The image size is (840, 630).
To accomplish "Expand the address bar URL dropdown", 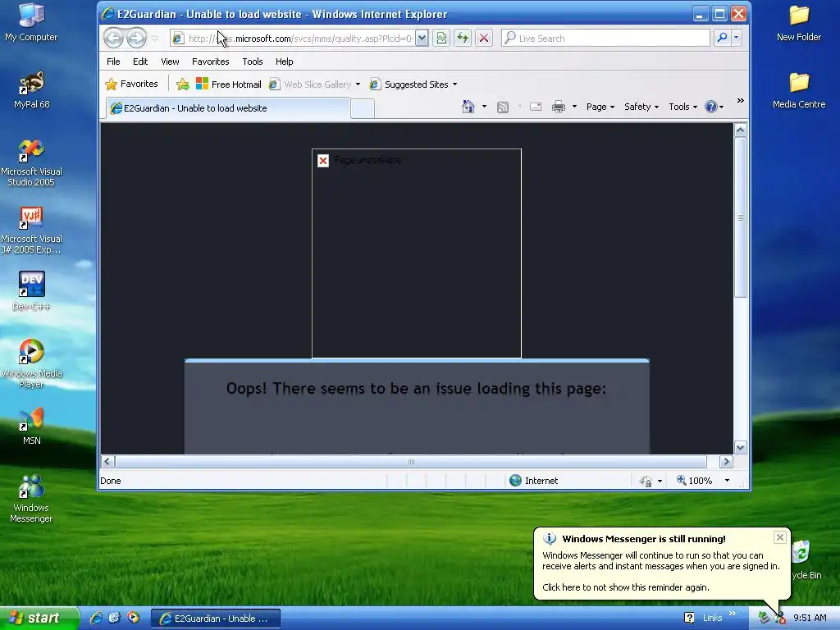I will point(422,38).
